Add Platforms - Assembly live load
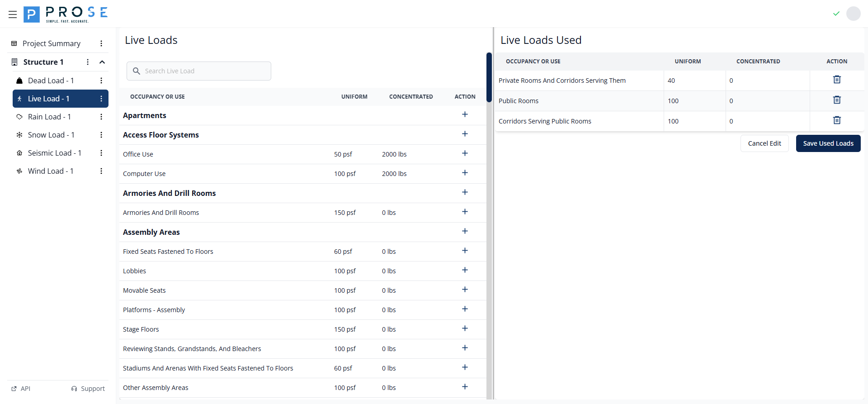Image resolution: width=868 pixels, height=404 pixels. click(x=465, y=309)
